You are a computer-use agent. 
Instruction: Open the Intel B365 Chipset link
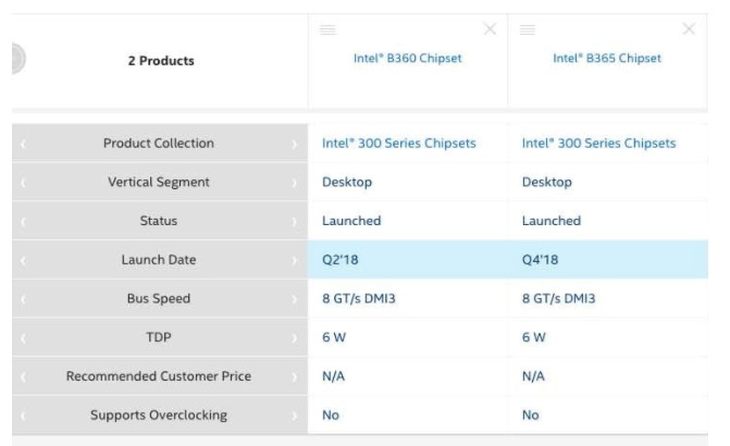(x=607, y=58)
